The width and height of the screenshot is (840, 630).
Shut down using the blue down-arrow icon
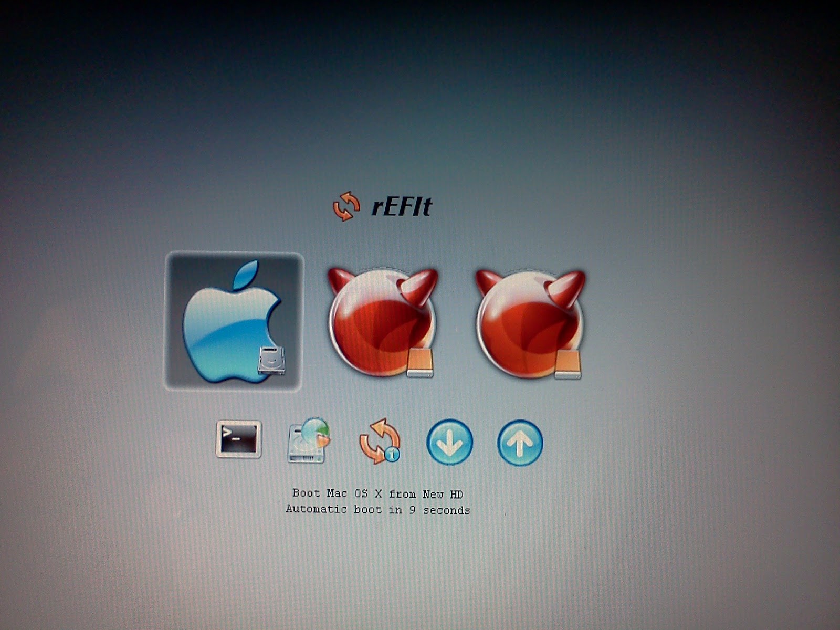pyautogui.click(x=450, y=442)
